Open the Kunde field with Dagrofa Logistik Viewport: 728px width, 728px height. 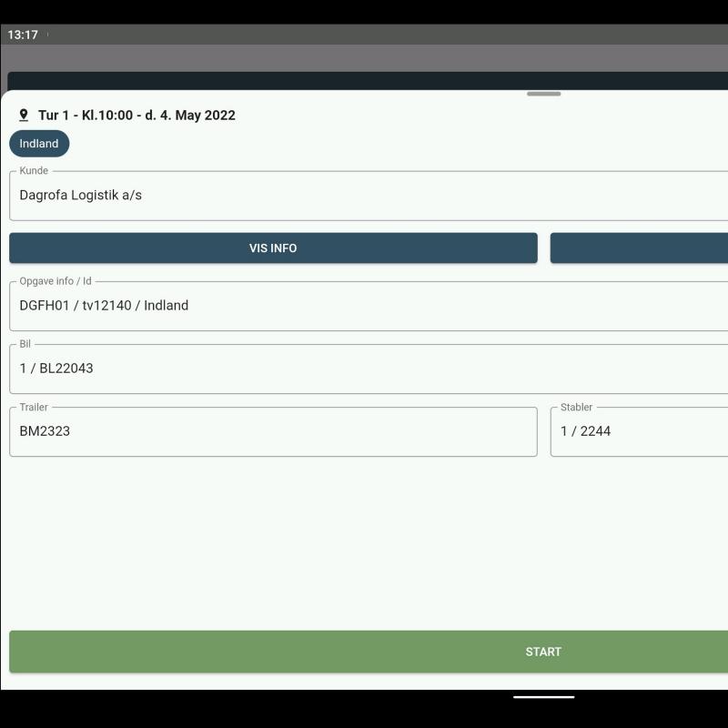click(364, 196)
